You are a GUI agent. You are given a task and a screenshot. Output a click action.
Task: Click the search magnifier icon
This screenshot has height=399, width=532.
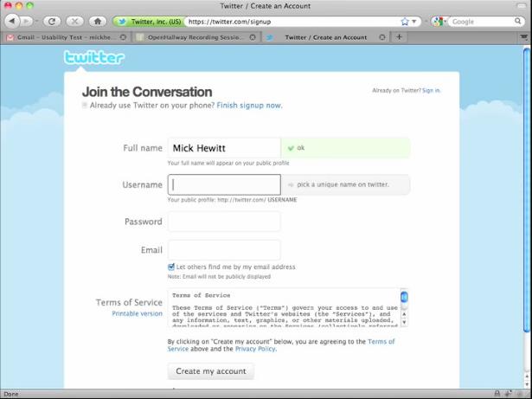[x=518, y=21]
